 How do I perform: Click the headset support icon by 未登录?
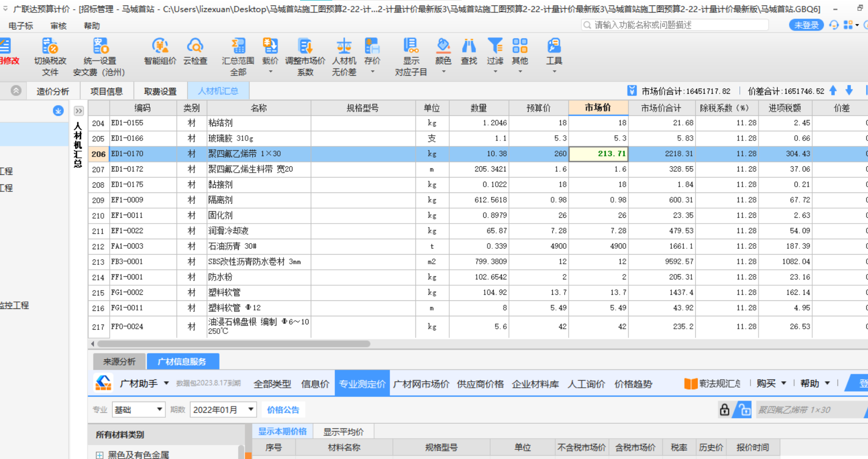pyautogui.click(x=834, y=25)
